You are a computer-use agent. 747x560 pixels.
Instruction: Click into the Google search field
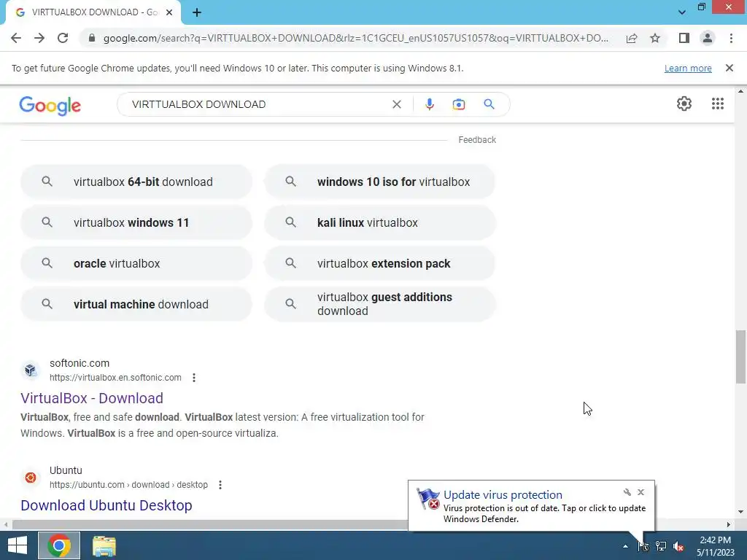click(258, 104)
